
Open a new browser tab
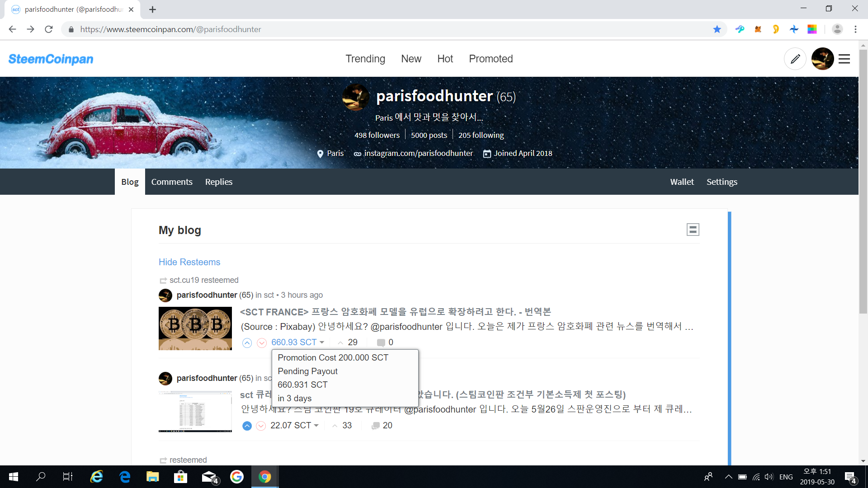[153, 9]
